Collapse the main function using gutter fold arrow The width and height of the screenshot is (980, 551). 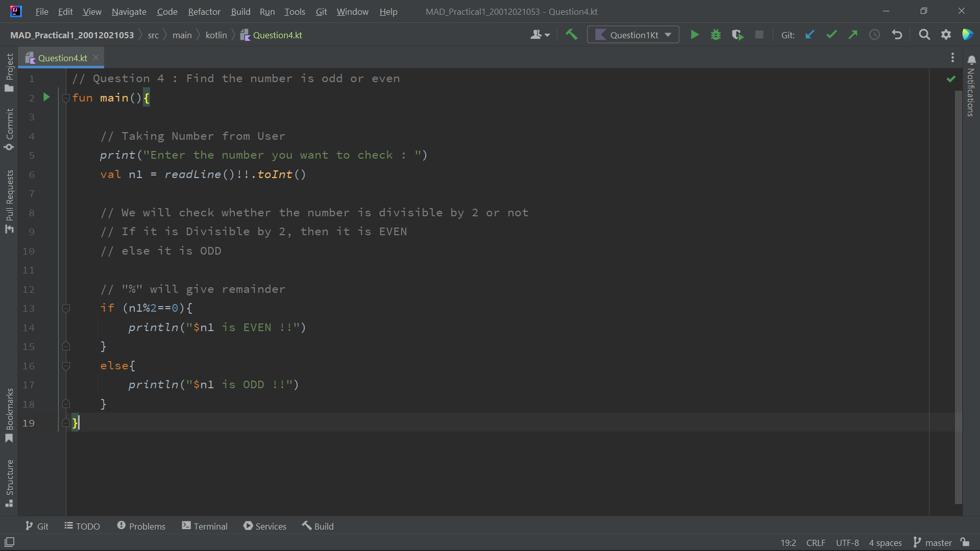click(x=66, y=98)
